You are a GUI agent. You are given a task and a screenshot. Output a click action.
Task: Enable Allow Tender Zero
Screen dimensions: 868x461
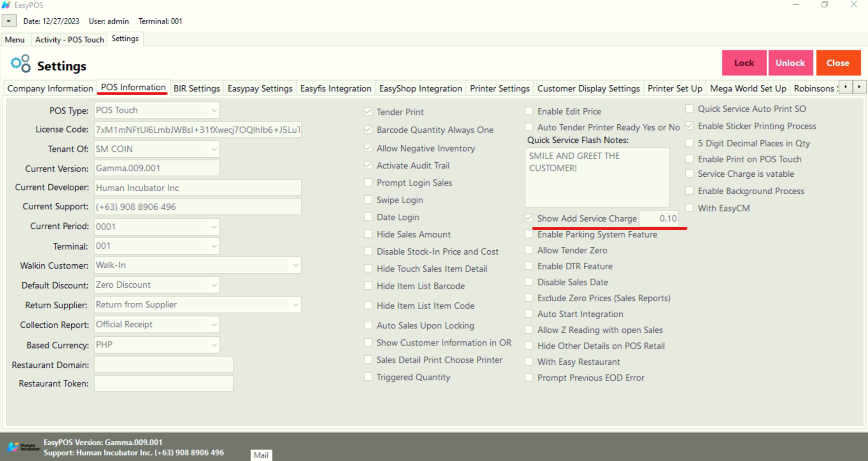click(529, 250)
